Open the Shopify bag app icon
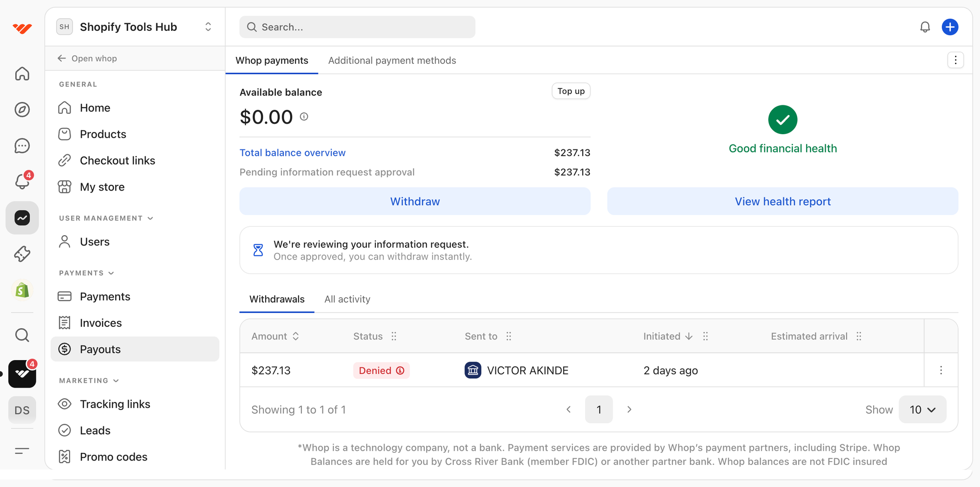This screenshot has height=487, width=980. point(22,290)
